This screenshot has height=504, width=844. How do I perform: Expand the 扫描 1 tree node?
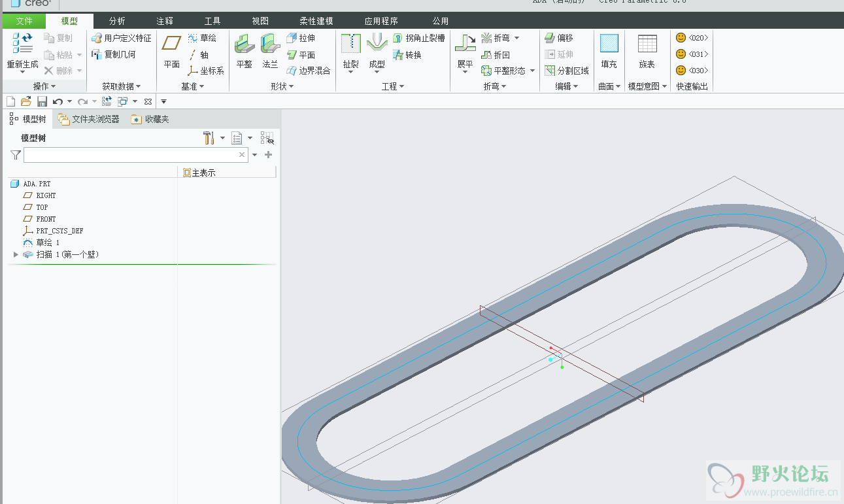(16, 254)
